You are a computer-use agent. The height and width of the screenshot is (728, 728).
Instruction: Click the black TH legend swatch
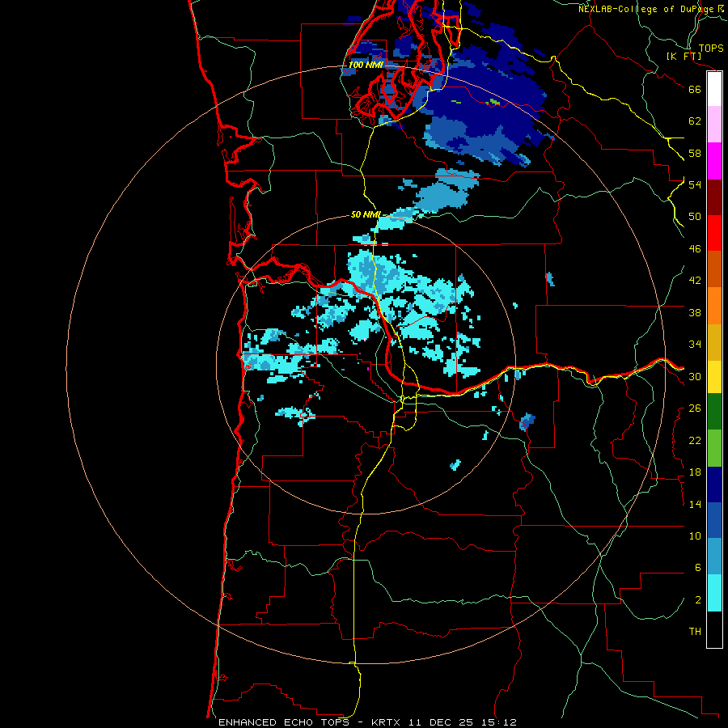click(714, 629)
